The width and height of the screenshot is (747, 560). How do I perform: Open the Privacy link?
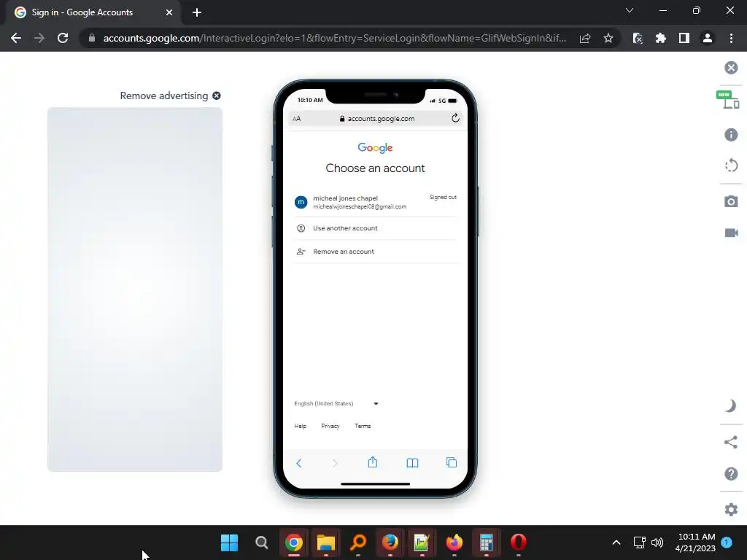point(330,426)
